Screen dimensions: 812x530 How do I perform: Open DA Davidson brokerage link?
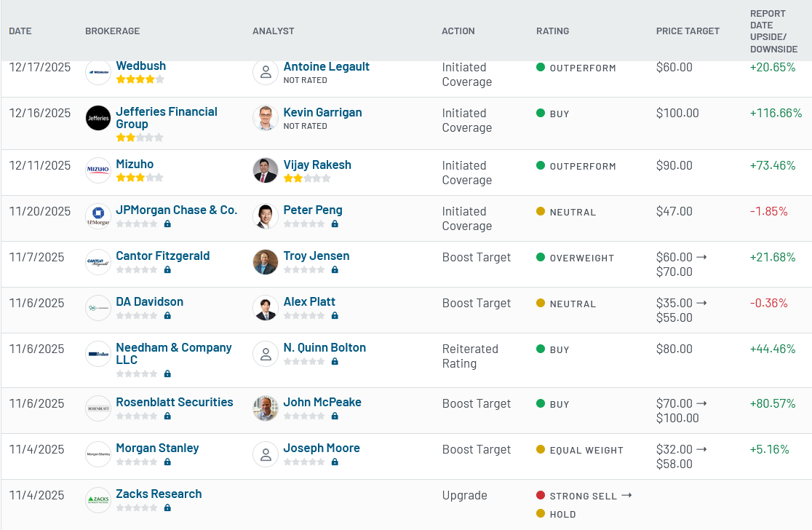point(150,301)
